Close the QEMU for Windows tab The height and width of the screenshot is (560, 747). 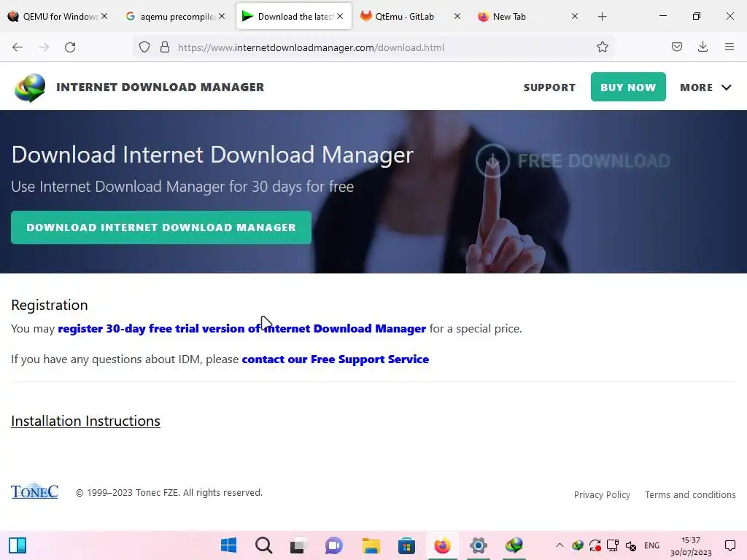[x=104, y=16]
